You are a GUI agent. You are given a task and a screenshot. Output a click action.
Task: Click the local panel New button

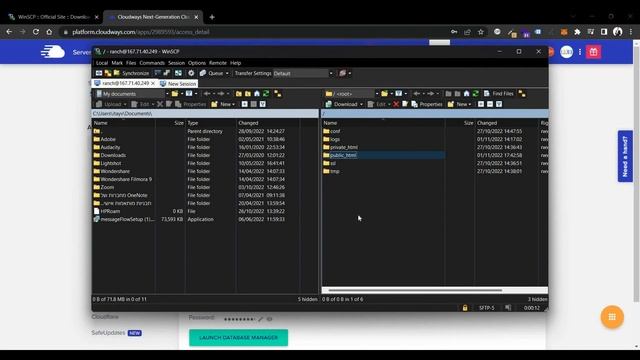pos(222,104)
